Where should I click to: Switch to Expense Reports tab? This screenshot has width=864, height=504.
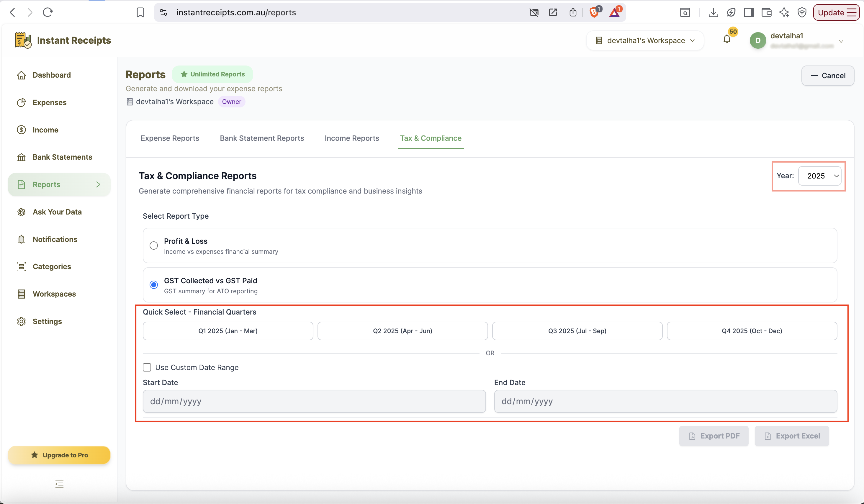click(x=170, y=138)
